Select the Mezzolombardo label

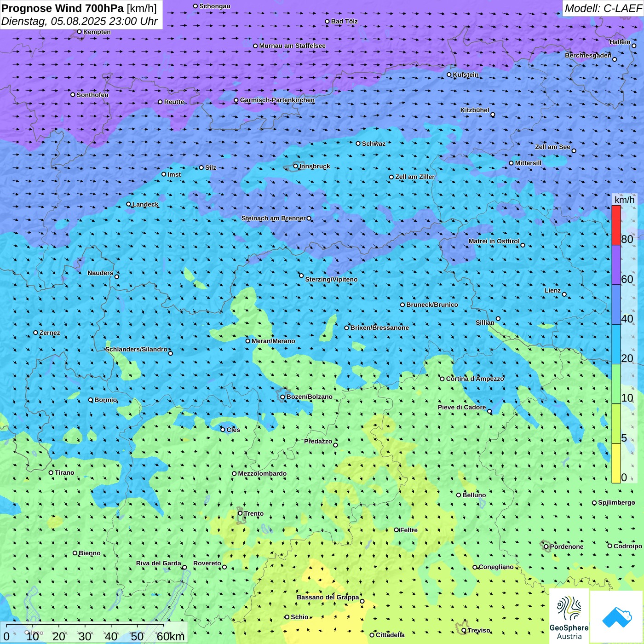click(262, 473)
